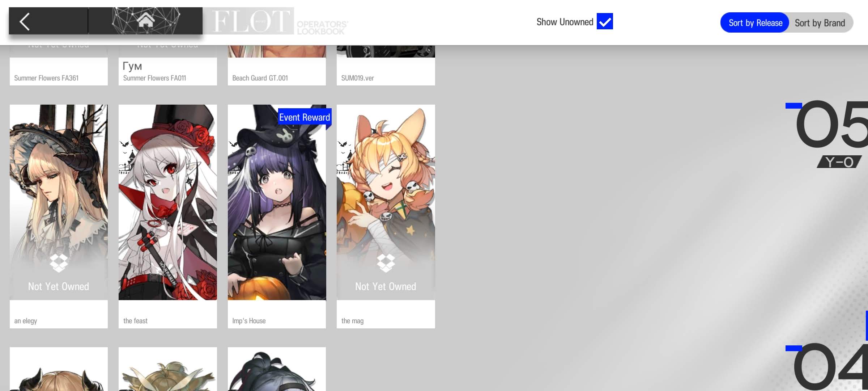The image size is (868, 391).
Task: Uncheck the Show Unowned checkbox
Action: point(605,21)
